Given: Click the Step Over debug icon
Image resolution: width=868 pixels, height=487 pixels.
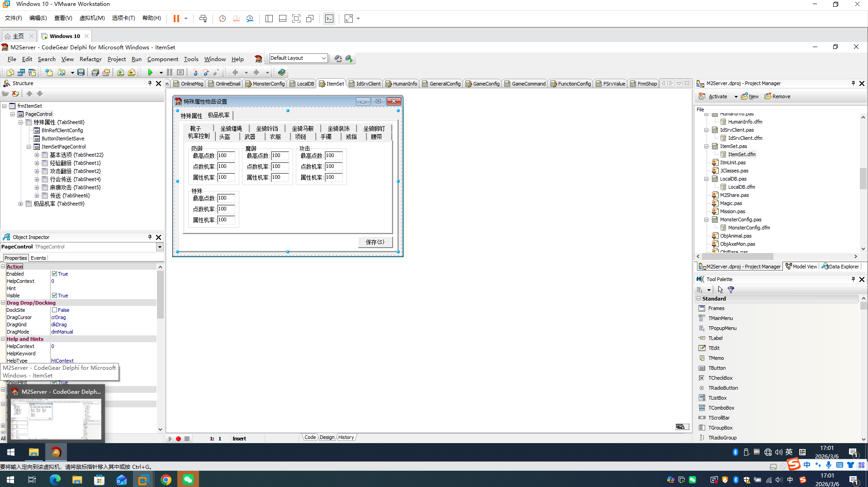Looking at the screenshot, I should tap(206, 72).
